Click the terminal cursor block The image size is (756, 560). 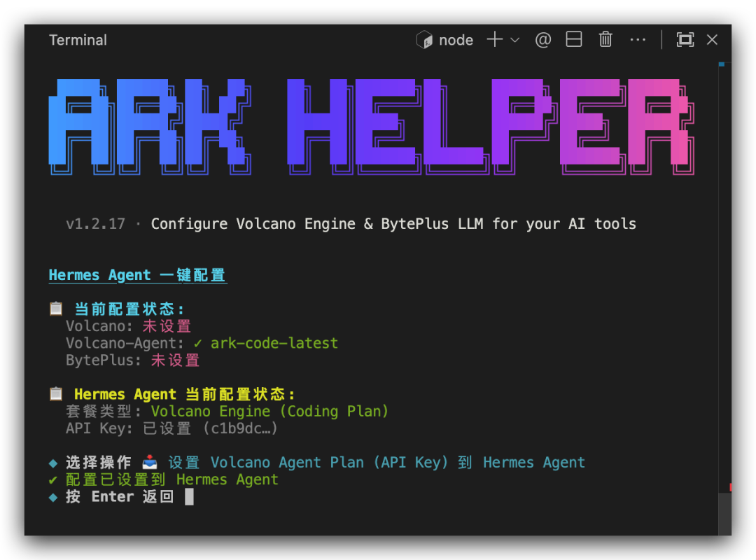pyautogui.click(x=190, y=497)
